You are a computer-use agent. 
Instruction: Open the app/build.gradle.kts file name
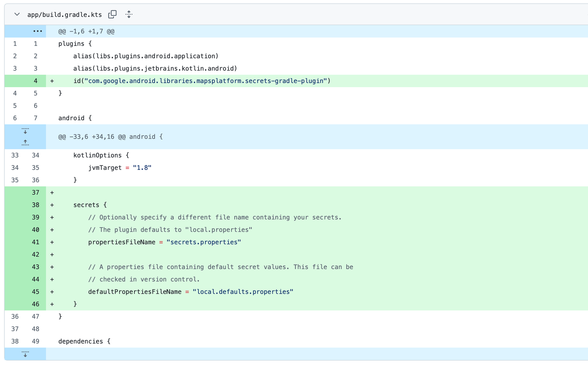64,15
